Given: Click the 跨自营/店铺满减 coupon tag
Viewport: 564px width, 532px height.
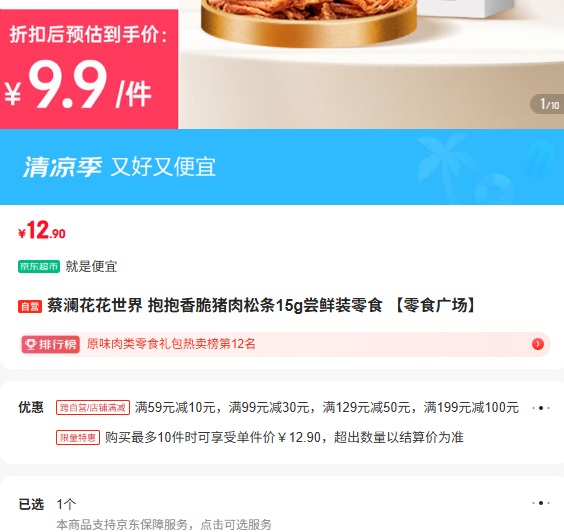Looking at the screenshot, I should click(93, 408).
